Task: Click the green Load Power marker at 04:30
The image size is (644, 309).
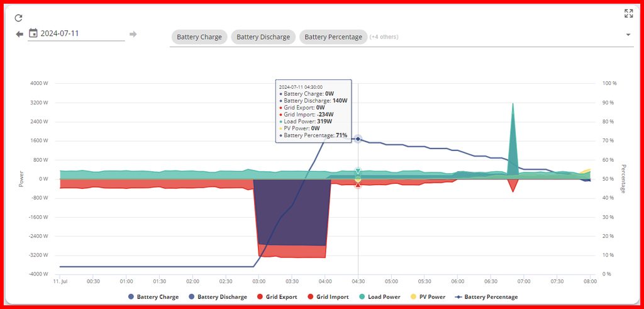Action: pyautogui.click(x=358, y=171)
